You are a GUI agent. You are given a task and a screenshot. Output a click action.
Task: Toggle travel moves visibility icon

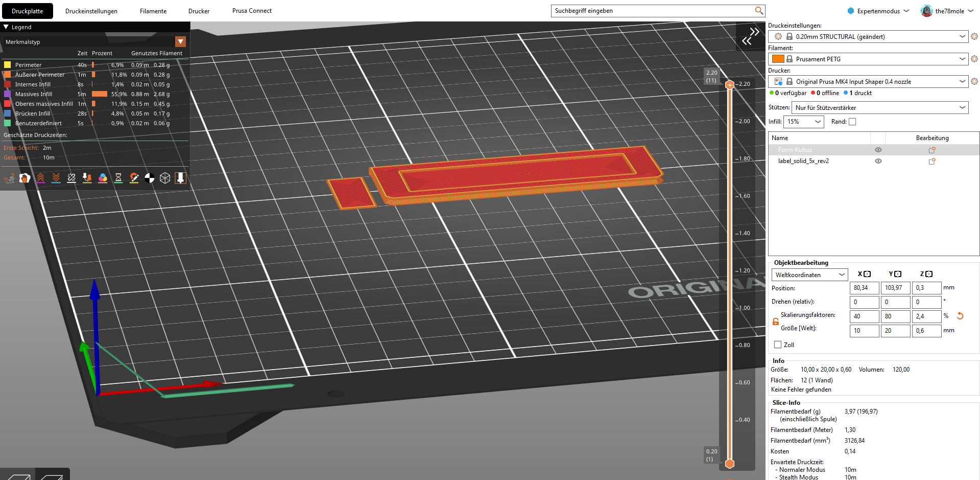click(x=9, y=178)
